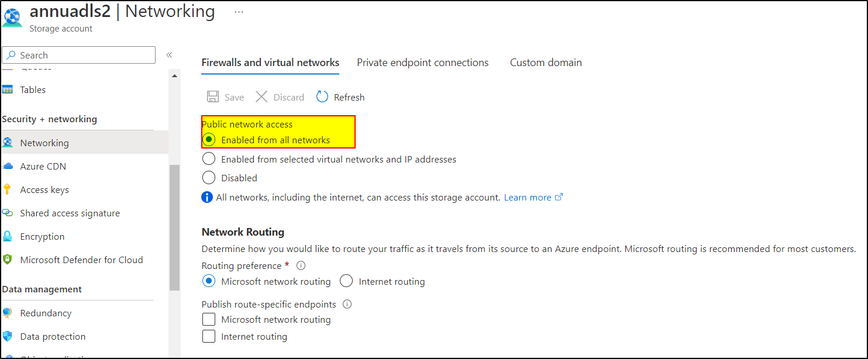868x359 pixels.
Task: Click the sidebar search box
Action: pos(79,54)
